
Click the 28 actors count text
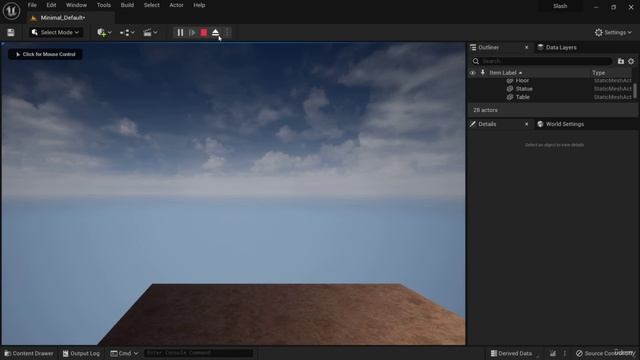[485, 110]
